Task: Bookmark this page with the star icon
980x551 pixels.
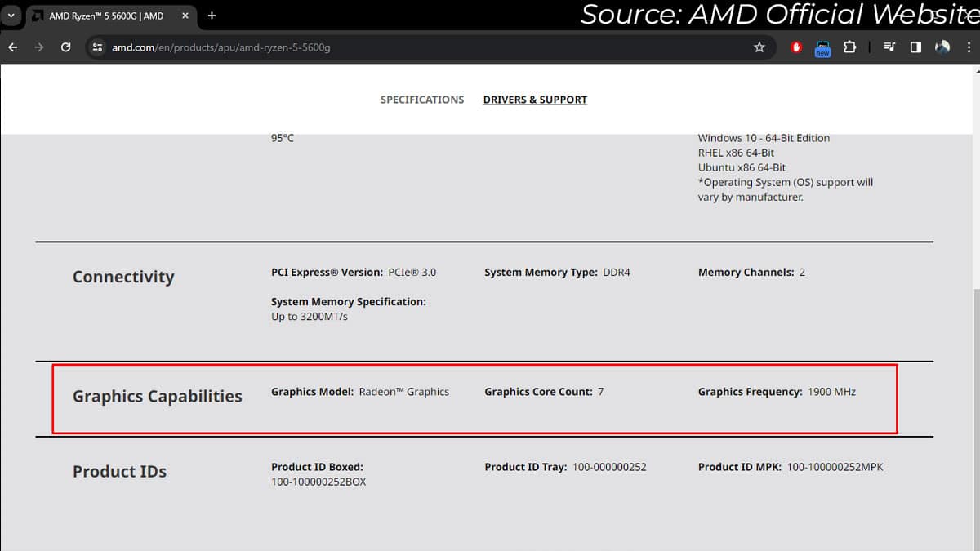Action: coord(759,47)
